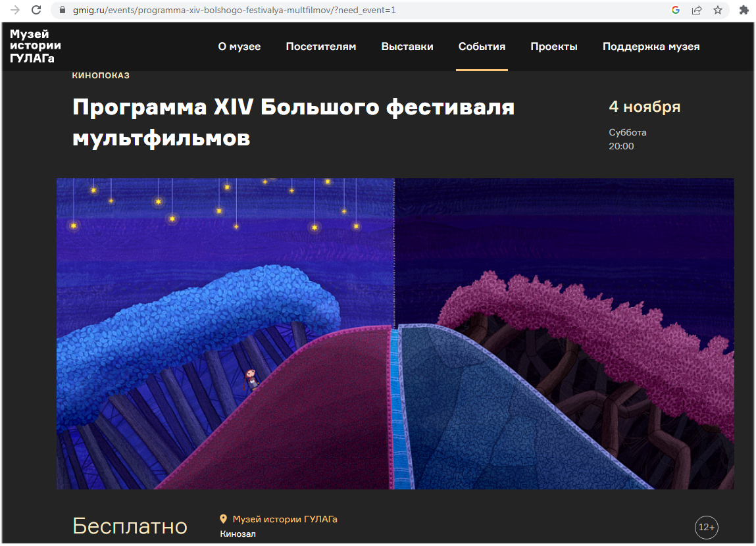Click the festival cartoon banner image

click(395, 334)
